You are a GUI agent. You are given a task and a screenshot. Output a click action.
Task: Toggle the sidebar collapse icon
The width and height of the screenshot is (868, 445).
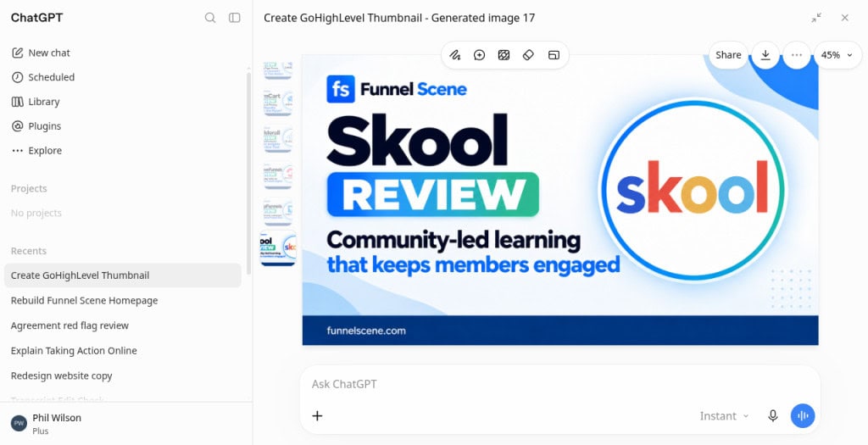(x=235, y=18)
